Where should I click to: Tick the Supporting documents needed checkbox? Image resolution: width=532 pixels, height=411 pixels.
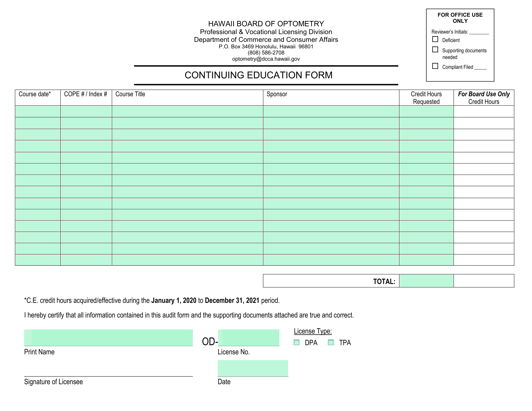(435, 49)
